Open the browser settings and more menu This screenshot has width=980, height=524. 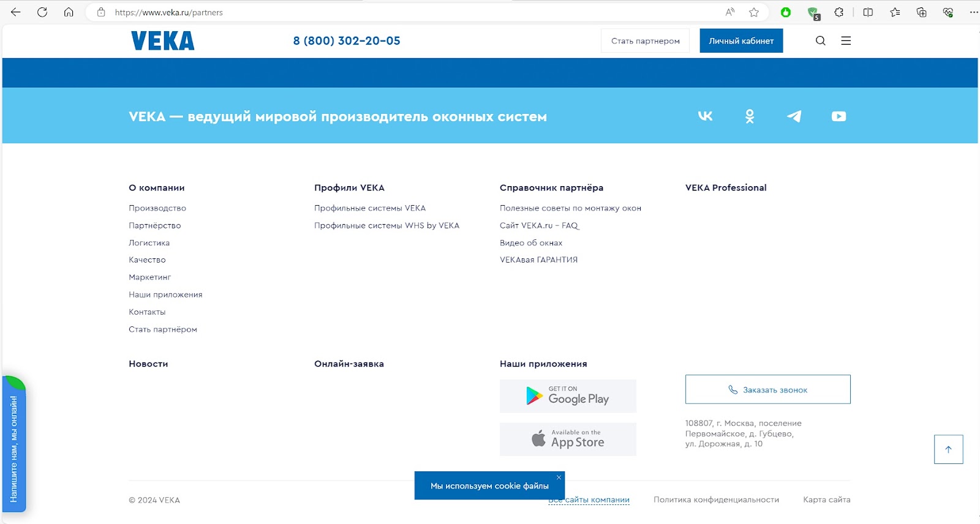[974, 12]
